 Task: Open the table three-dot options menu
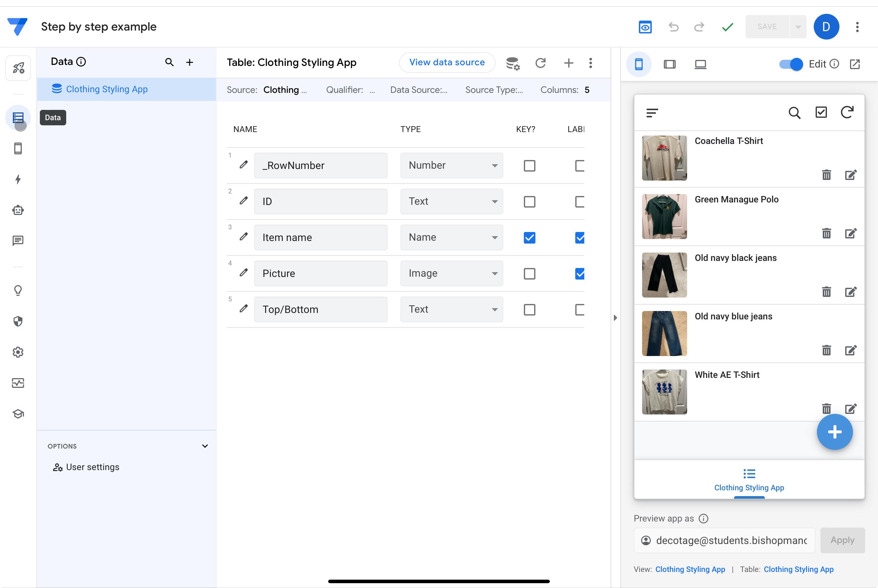tap(591, 63)
